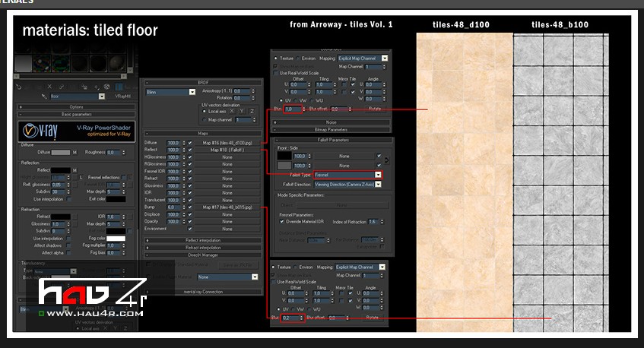Click the Show End Result toolbar icon
644x348 pixels.
coord(119,87)
